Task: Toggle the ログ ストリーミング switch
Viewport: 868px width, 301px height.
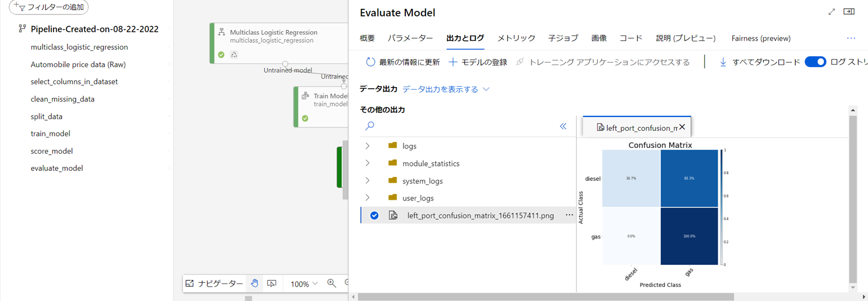Action: coord(815,62)
